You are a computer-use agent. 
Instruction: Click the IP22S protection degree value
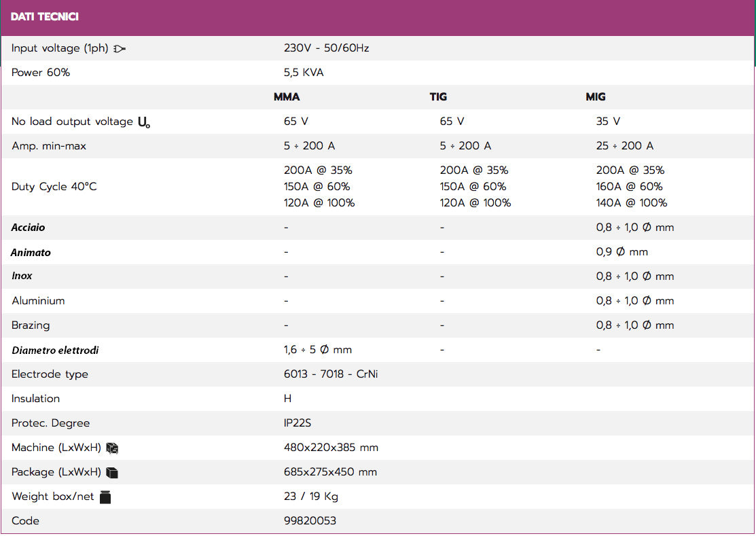[x=298, y=423]
